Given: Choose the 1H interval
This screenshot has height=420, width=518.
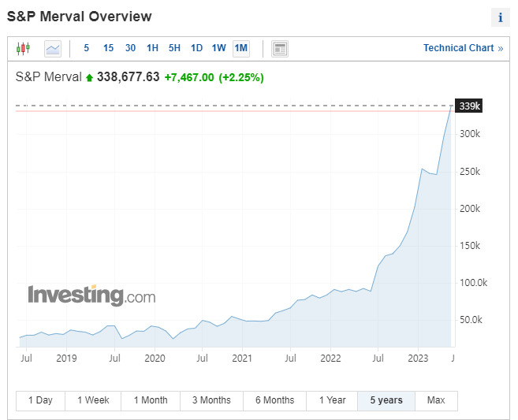Looking at the screenshot, I should click(x=152, y=48).
